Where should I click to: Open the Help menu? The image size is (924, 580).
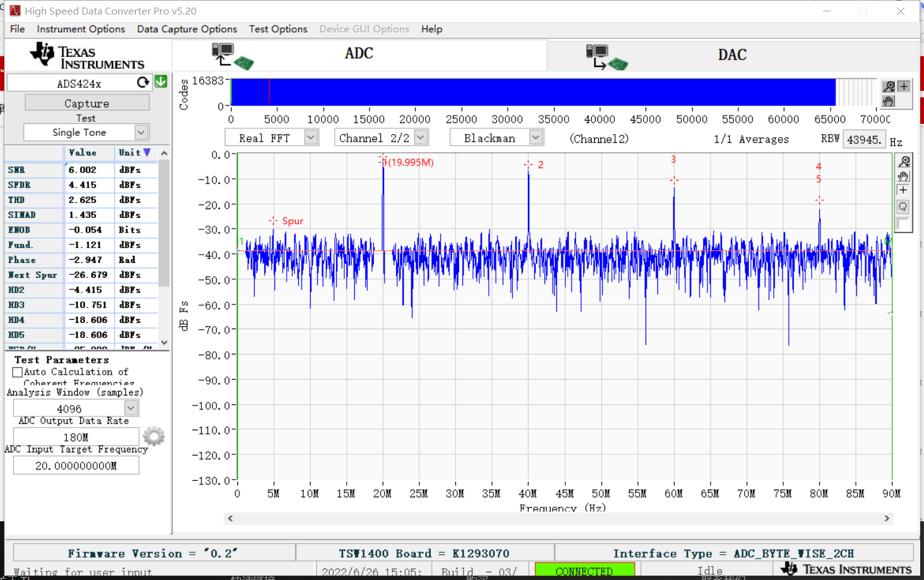point(432,29)
